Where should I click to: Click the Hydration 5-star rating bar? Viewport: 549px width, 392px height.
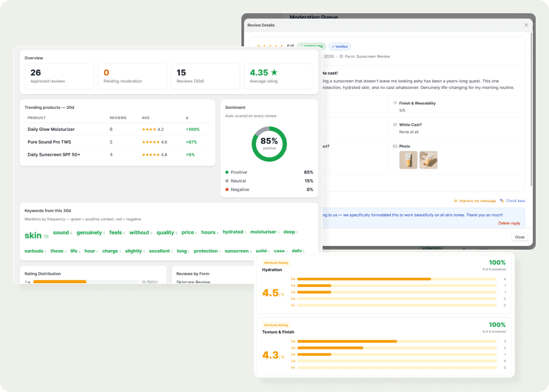[x=397, y=279]
